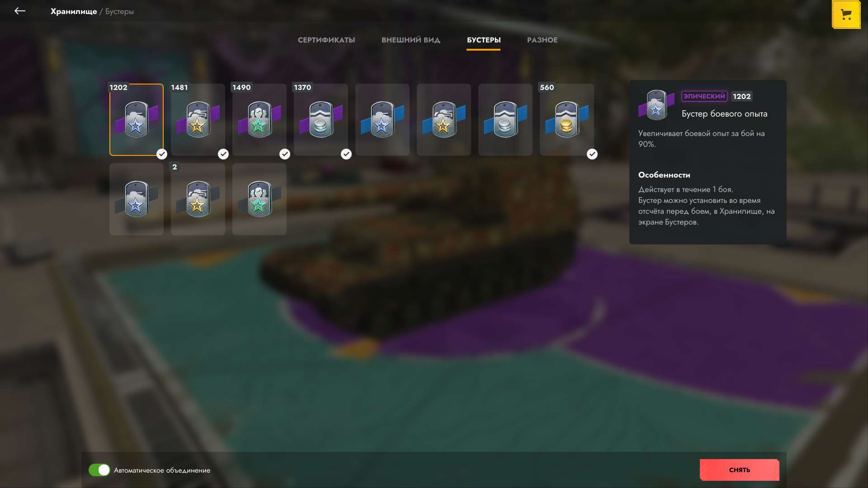Screen dimensions: 868x488
Task: Disable the Автоматическое объединение switch
Action: click(x=99, y=470)
